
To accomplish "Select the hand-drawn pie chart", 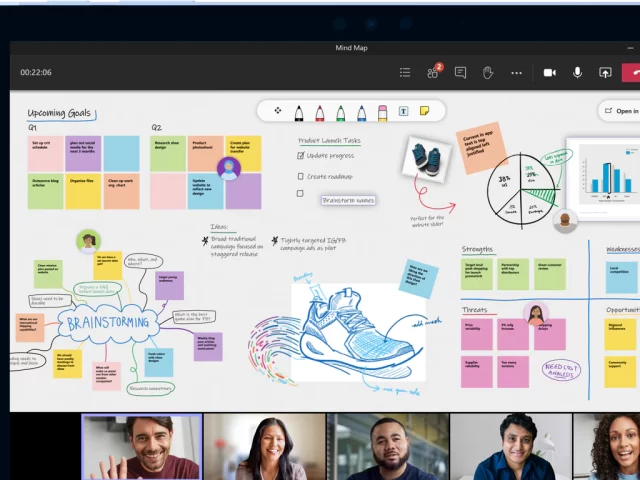I will (522, 189).
